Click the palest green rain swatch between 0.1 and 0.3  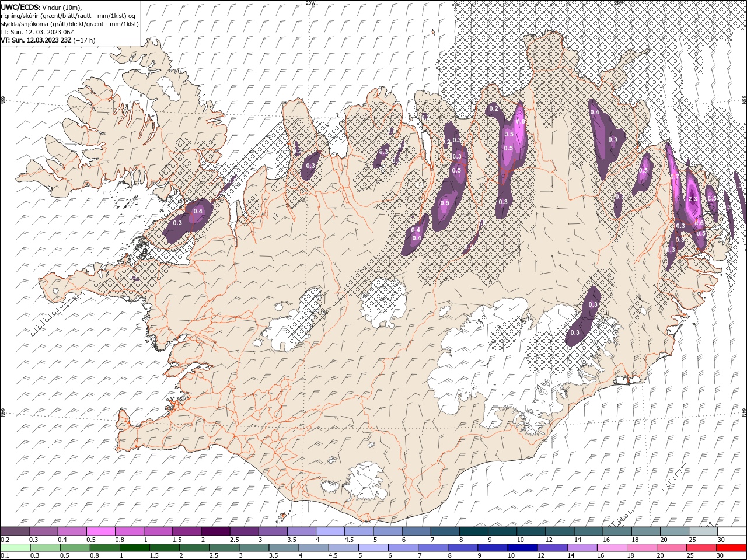tap(15, 548)
